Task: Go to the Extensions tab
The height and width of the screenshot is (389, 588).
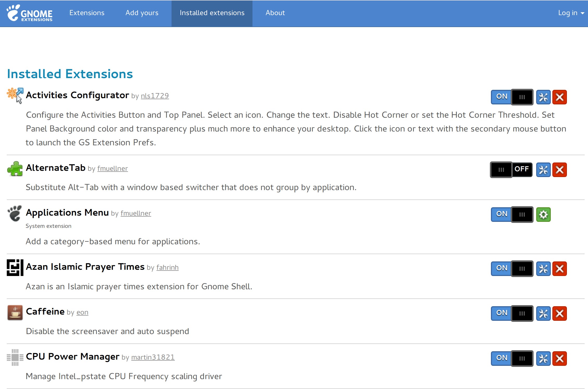Action: click(87, 13)
